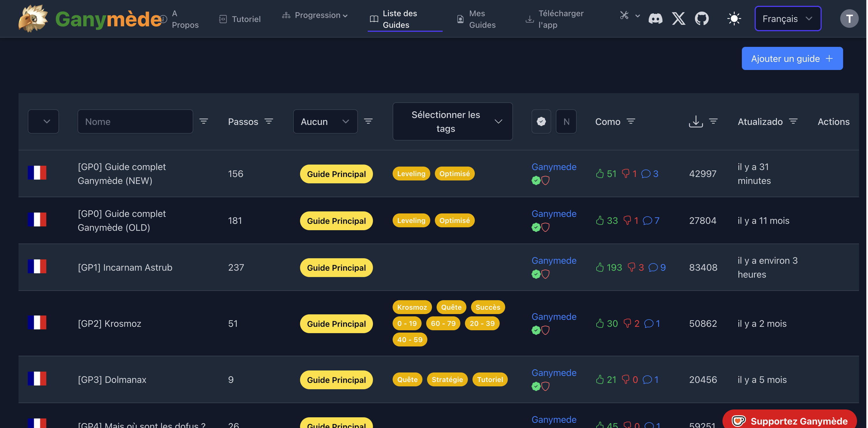Open the Passos column filter icon
Screen dimensions: 868x428
point(269,121)
